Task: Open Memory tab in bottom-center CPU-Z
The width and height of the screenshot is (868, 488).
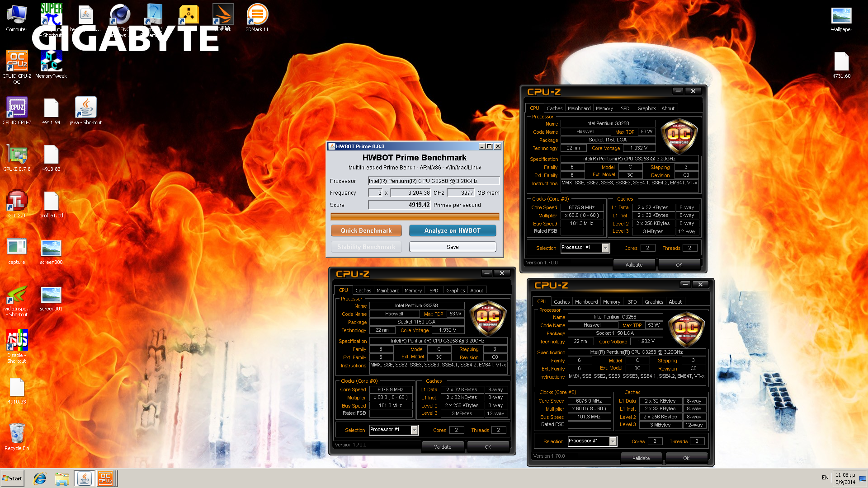Action: click(413, 291)
